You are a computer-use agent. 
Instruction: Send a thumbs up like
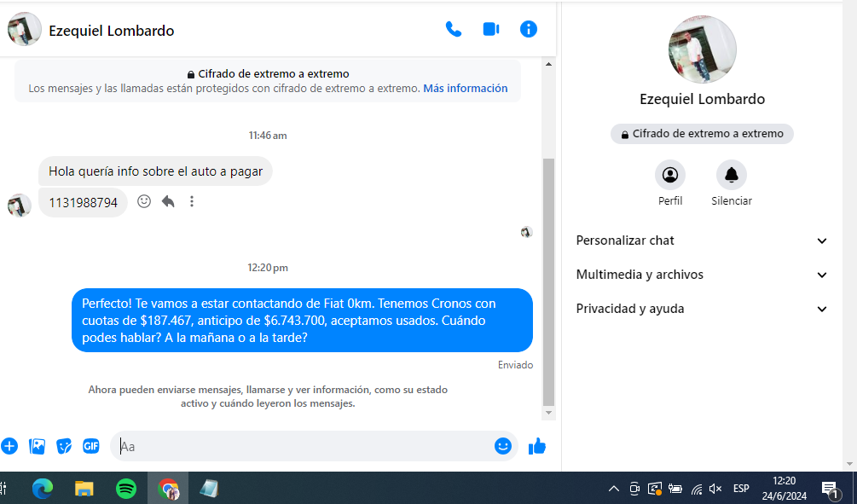[x=536, y=446]
